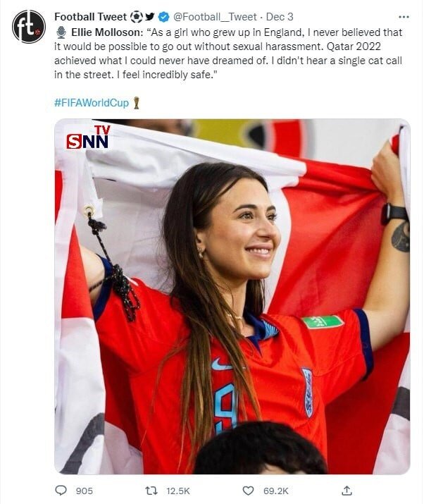
Task: Open the #FIFAWorldCup hashtag link
Action: (x=92, y=103)
